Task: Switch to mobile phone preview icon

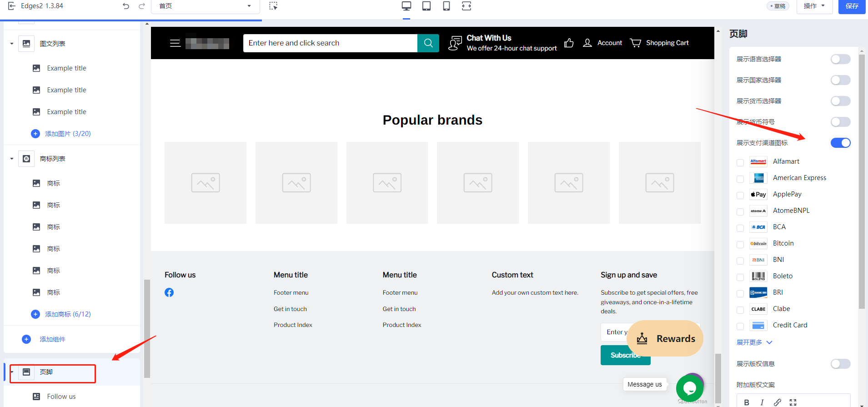Action: click(447, 6)
